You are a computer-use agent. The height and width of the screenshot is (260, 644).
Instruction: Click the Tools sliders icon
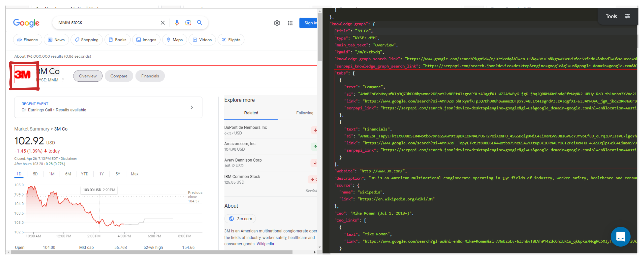coord(627,16)
